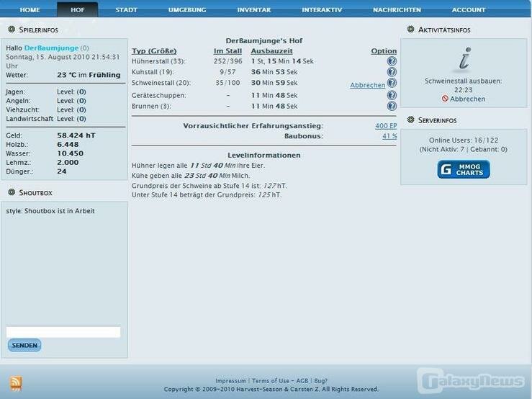Open the Impressum footer link
Image resolution: width=532 pixels, height=399 pixels.
pyautogui.click(x=230, y=381)
